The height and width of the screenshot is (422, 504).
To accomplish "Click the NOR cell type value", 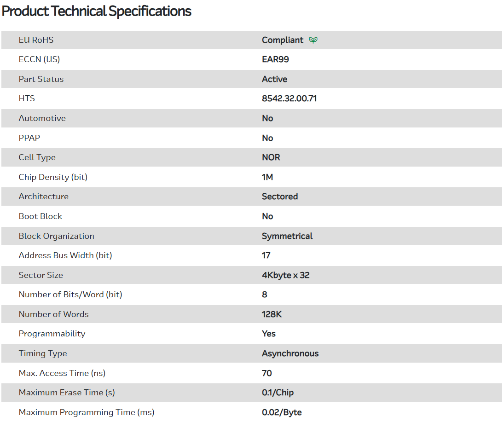I will (271, 157).
